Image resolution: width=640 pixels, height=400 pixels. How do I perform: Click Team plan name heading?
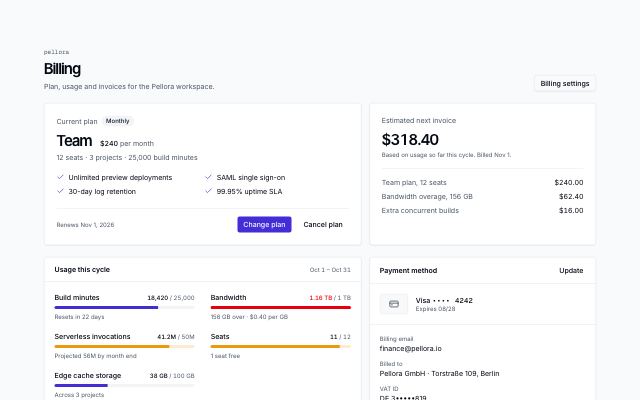pyautogui.click(x=74, y=141)
